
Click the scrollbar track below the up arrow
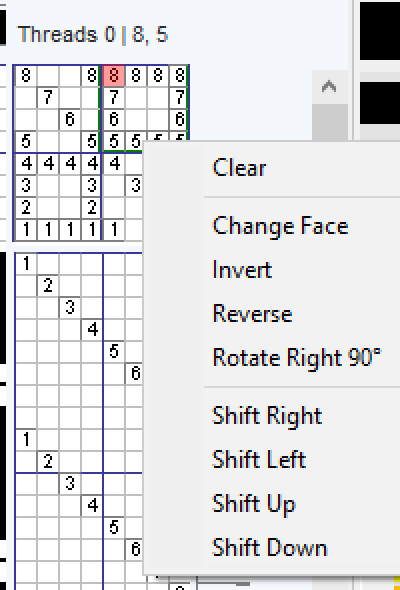click(329, 123)
